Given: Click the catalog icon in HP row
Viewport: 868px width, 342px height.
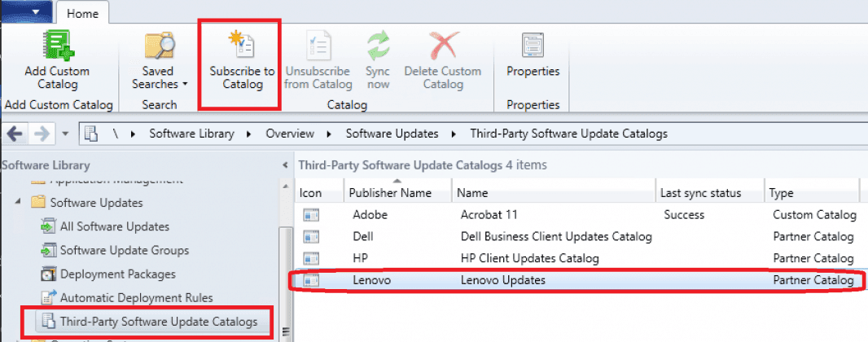Looking at the screenshot, I should coord(312,258).
